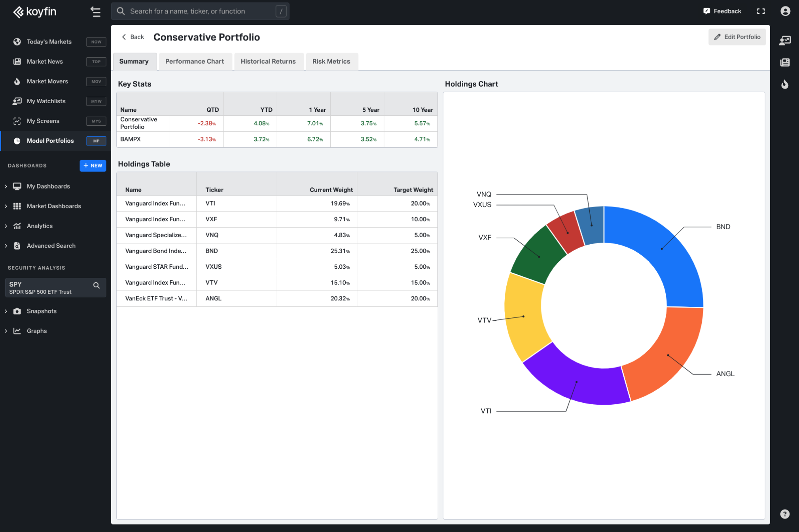Click the NOW shortcut badge

(x=96, y=42)
